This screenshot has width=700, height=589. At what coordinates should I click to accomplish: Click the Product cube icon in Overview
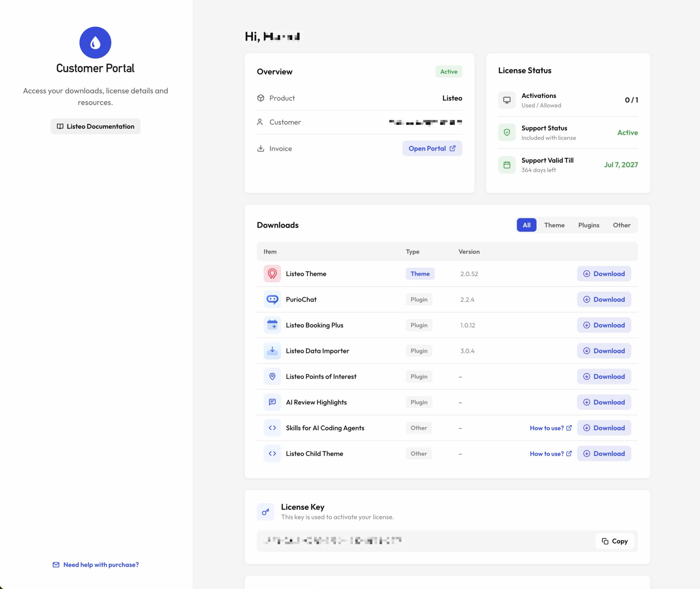pos(261,98)
